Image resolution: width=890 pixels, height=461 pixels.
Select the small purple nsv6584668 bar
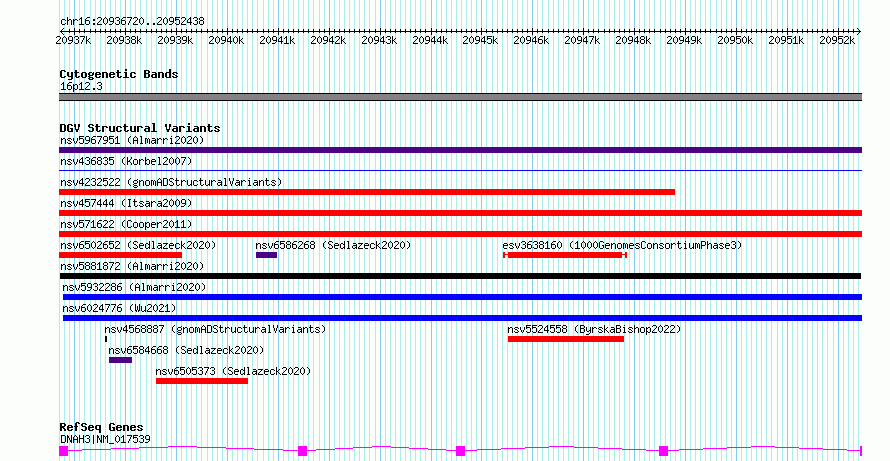(x=120, y=360)
